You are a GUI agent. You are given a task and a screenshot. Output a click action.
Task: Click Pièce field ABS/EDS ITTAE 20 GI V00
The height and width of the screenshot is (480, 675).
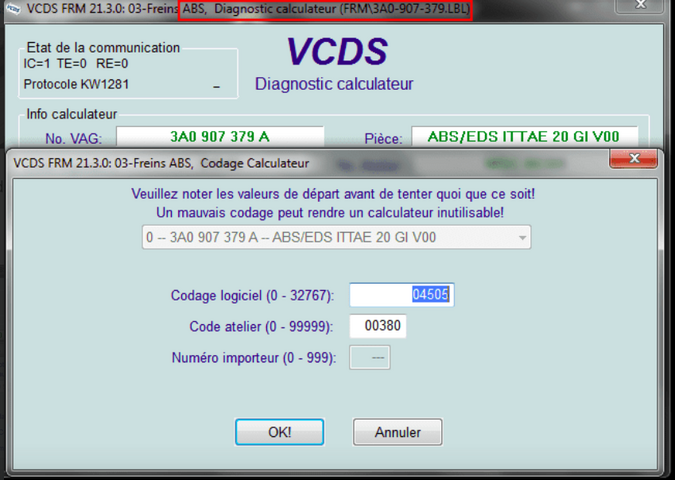pos(524,136)
